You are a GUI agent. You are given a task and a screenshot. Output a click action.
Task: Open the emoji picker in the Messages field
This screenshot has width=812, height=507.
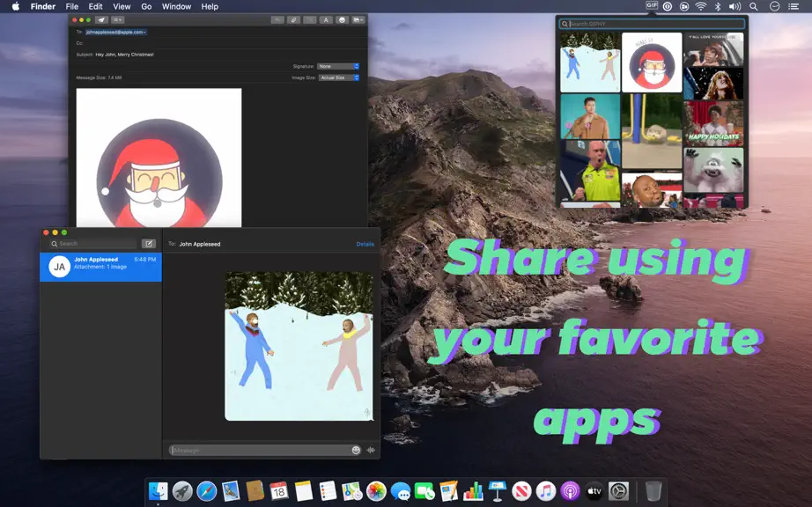pos(356,450)
